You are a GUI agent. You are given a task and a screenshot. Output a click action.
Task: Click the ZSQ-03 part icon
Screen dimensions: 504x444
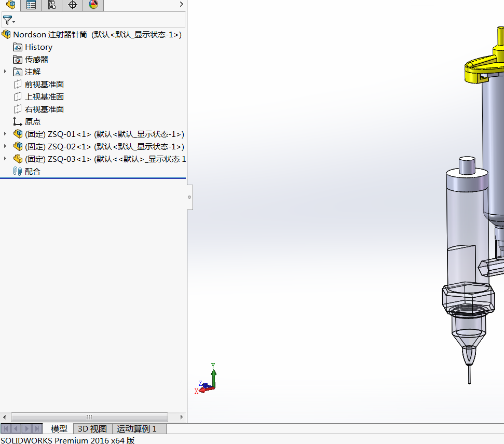pos(18,159)
